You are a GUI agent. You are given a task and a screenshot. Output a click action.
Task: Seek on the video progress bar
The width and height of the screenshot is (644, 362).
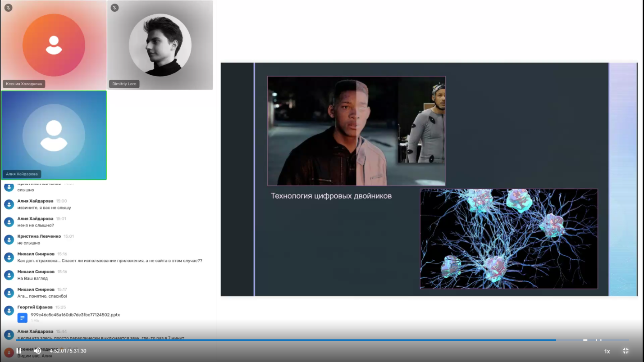322,340
